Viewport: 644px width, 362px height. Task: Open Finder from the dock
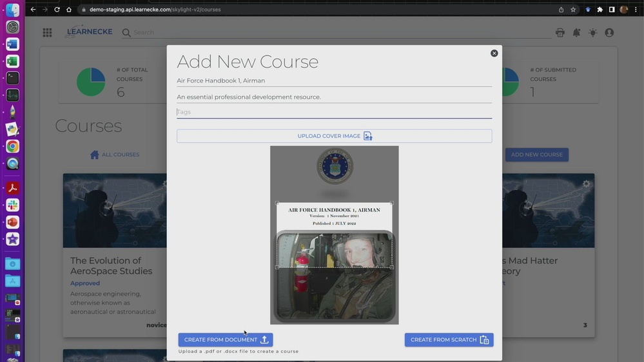coord(13,10)
